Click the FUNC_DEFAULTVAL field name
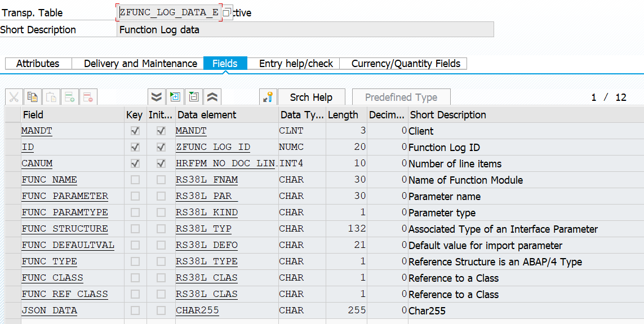644x324 pixels. pos(68,245)
